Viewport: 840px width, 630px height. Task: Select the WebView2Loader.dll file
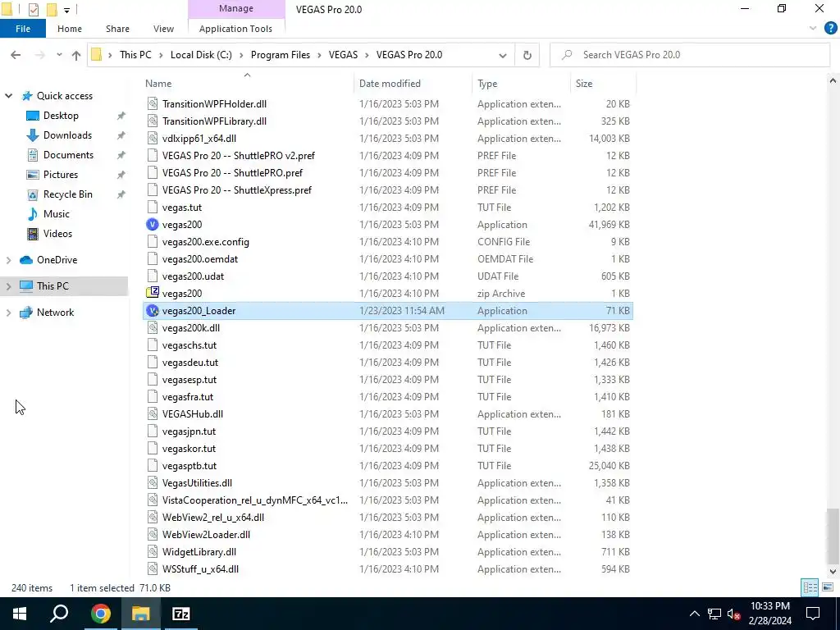[x=206, y=535]
